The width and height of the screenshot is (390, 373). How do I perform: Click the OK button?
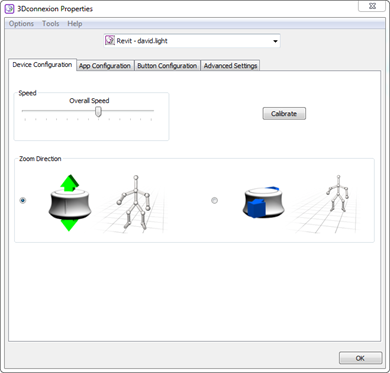[360, 358]
